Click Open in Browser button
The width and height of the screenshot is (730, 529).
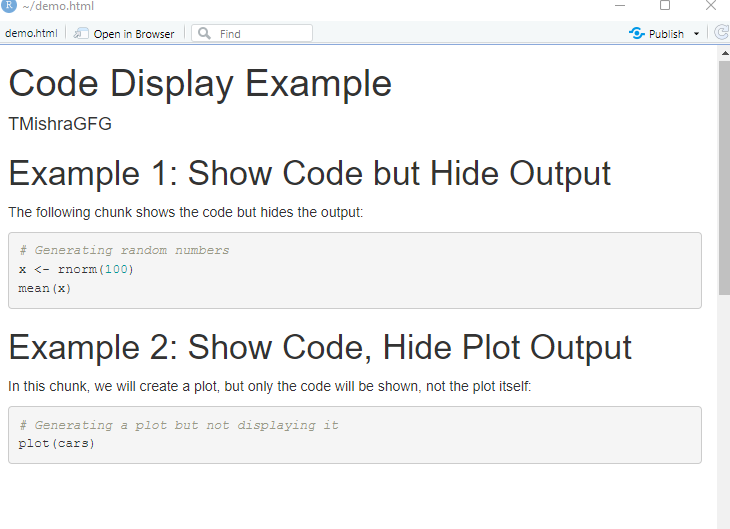[x=124, y=34]
